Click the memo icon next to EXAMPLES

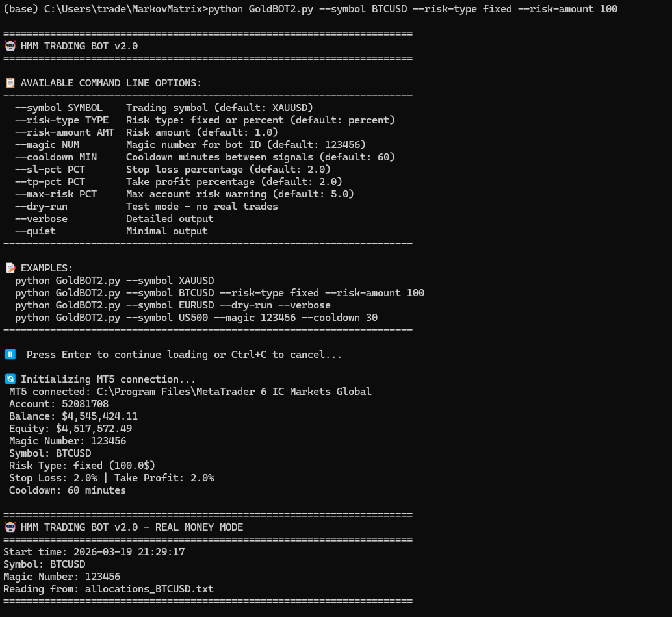tap(10, 268)
